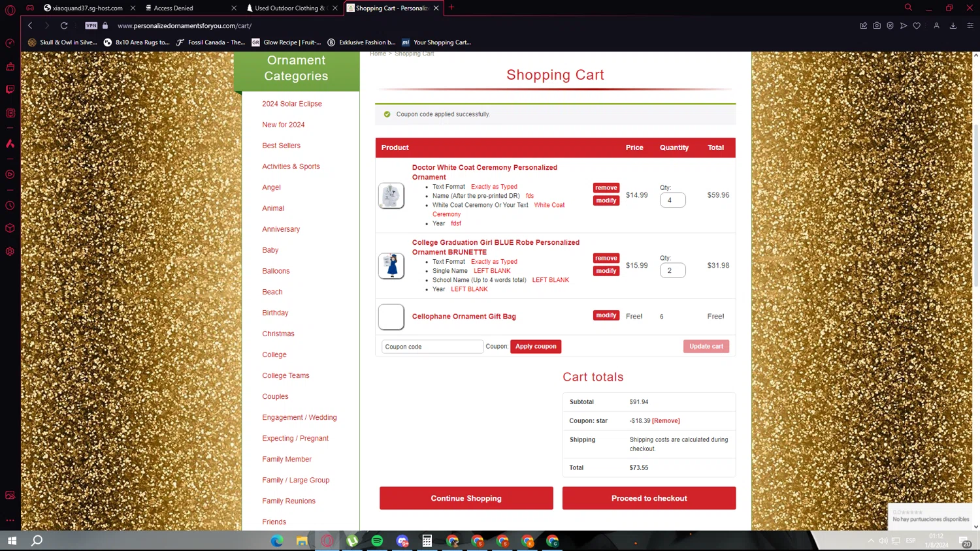980x551 pixels.
Task: Open College Graduation Girl ornament thumbnail
Action: (x=391, y=266)
